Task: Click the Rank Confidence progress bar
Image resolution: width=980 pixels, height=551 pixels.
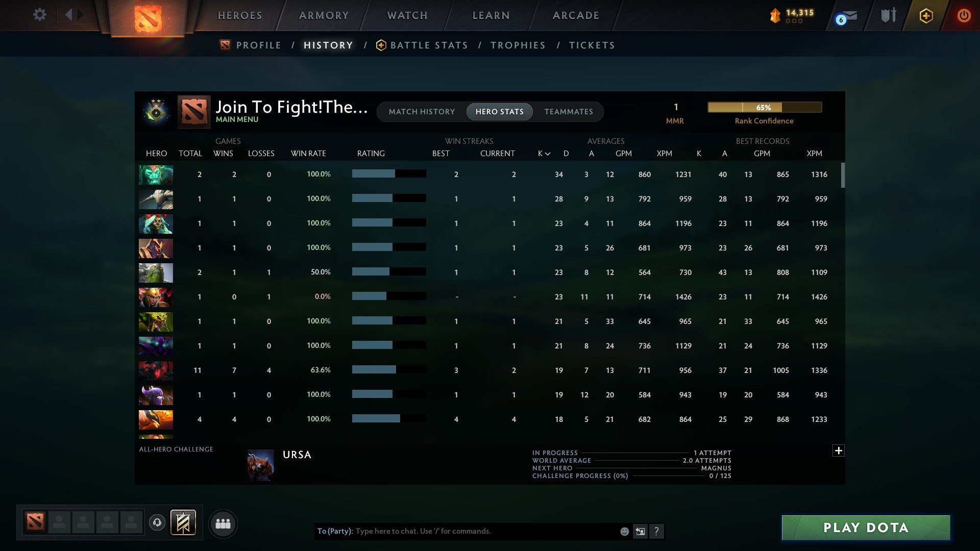Action: (x=764, y=107)
